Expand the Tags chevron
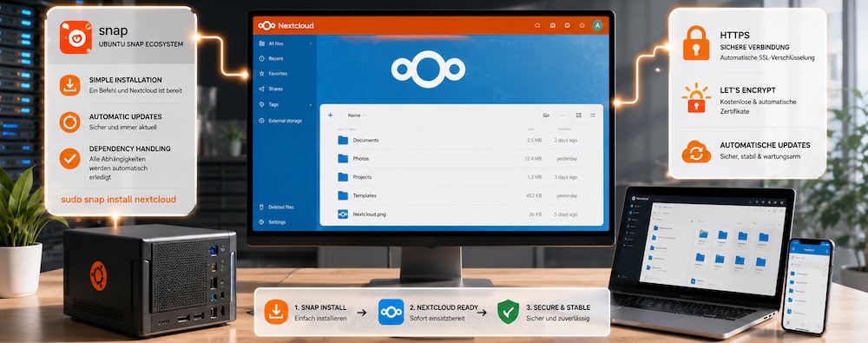 311,104
